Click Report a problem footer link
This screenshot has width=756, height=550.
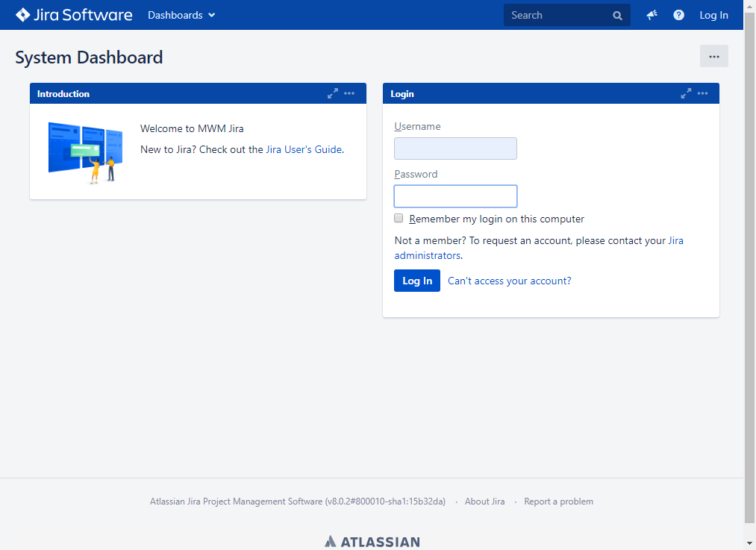click(558, 501)
